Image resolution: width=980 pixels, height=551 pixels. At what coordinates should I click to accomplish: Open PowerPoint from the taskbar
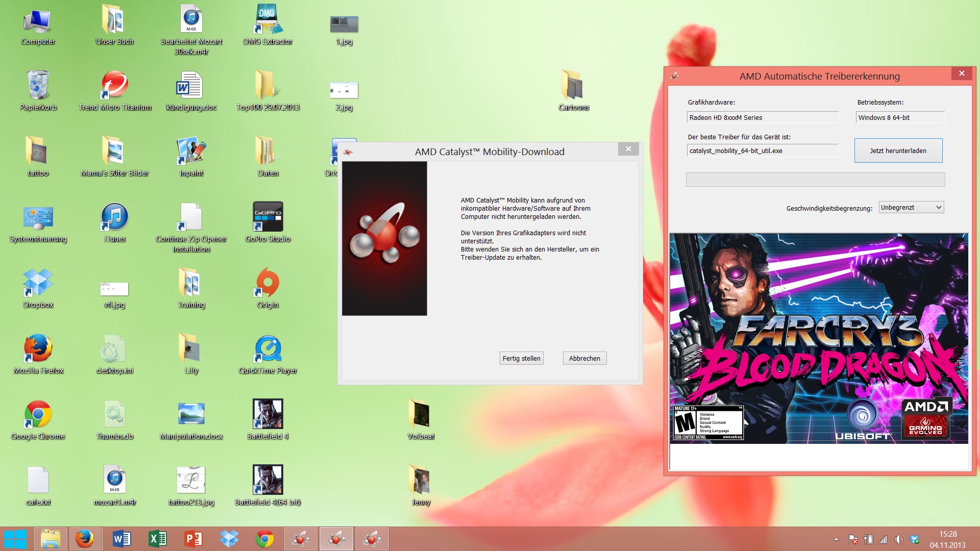click(x=193, y=539)
